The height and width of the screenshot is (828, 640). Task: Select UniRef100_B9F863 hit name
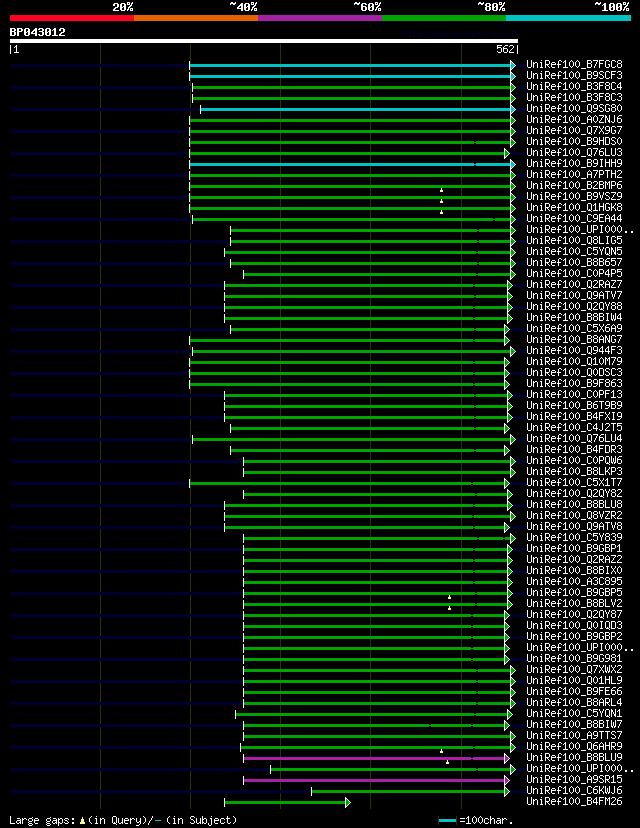pos(574,383)
